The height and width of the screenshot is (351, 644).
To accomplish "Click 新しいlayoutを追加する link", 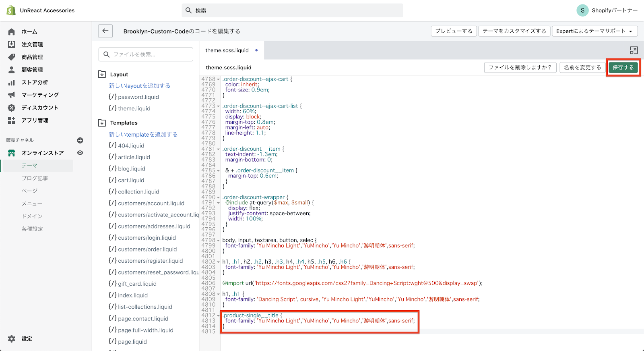I will point(139,86).
